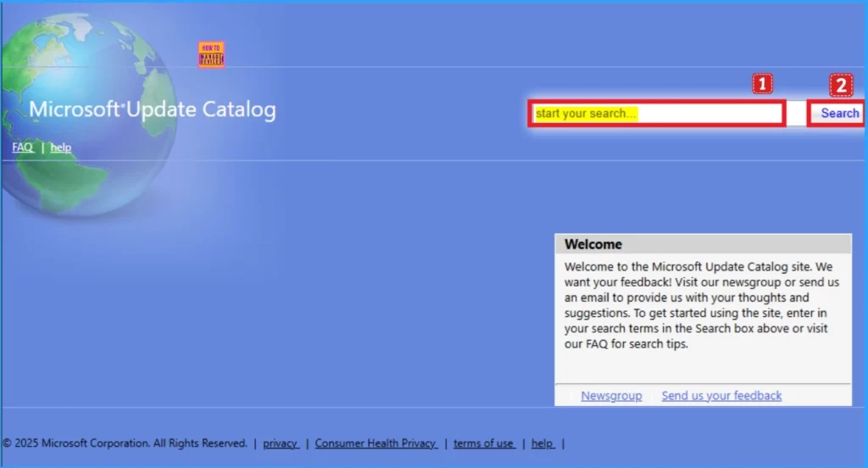Click the help link in the footer

point(542,443)
